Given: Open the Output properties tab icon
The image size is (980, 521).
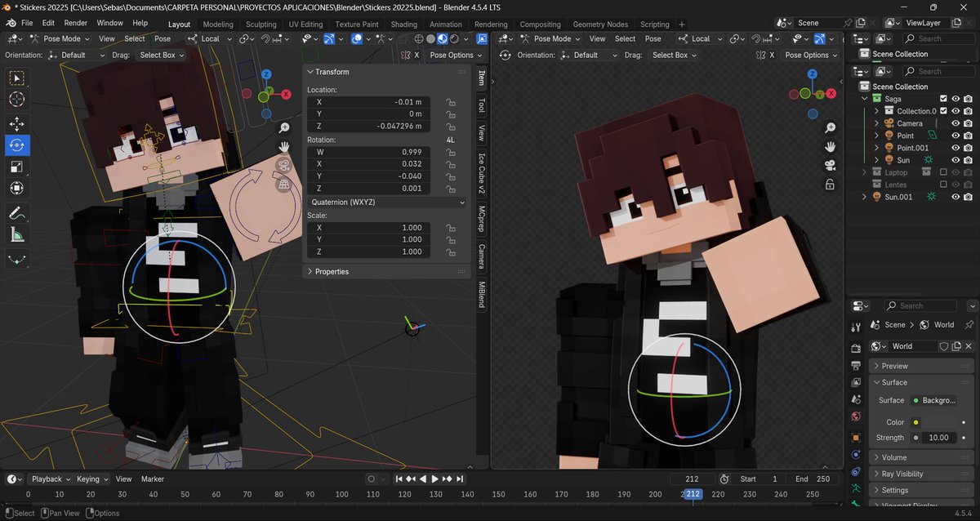Looking at the screenshot, I should 856,364.
